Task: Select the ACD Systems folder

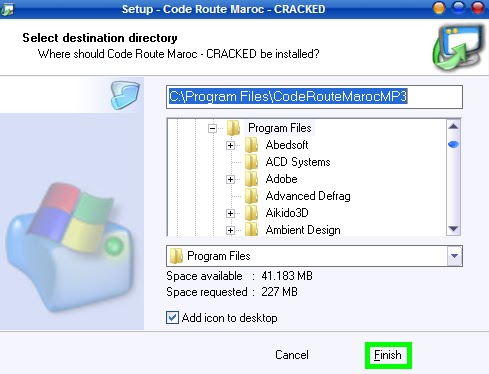Action: (298, 162)
